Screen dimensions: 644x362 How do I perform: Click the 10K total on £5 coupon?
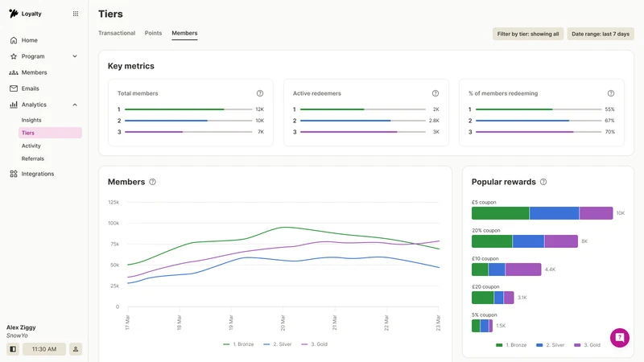tap(621, 213)
